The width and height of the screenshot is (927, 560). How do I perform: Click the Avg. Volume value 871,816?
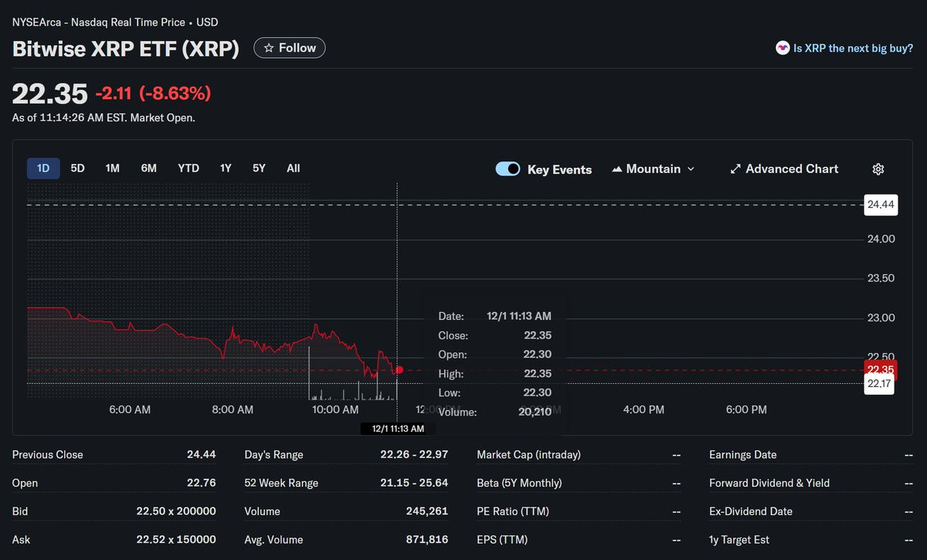click(x=427, y=540)
